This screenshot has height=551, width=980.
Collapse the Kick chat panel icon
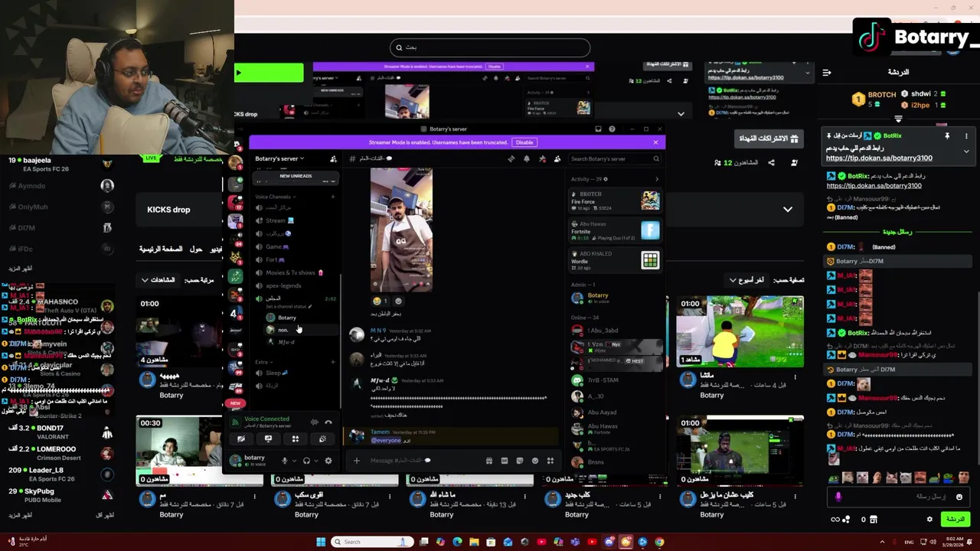click(x=827, y=73)
